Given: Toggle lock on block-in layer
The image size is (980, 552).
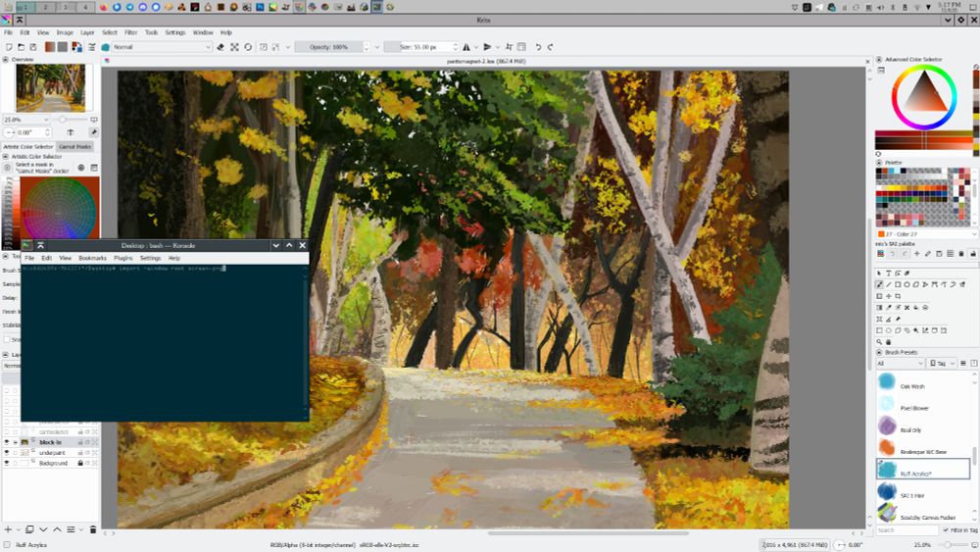Looking at the screenshot, I should click(x=80, y=442).
